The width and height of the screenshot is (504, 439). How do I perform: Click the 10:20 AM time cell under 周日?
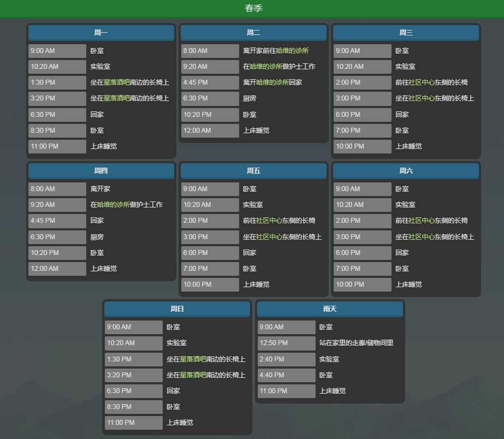click(x=133, y=343)
